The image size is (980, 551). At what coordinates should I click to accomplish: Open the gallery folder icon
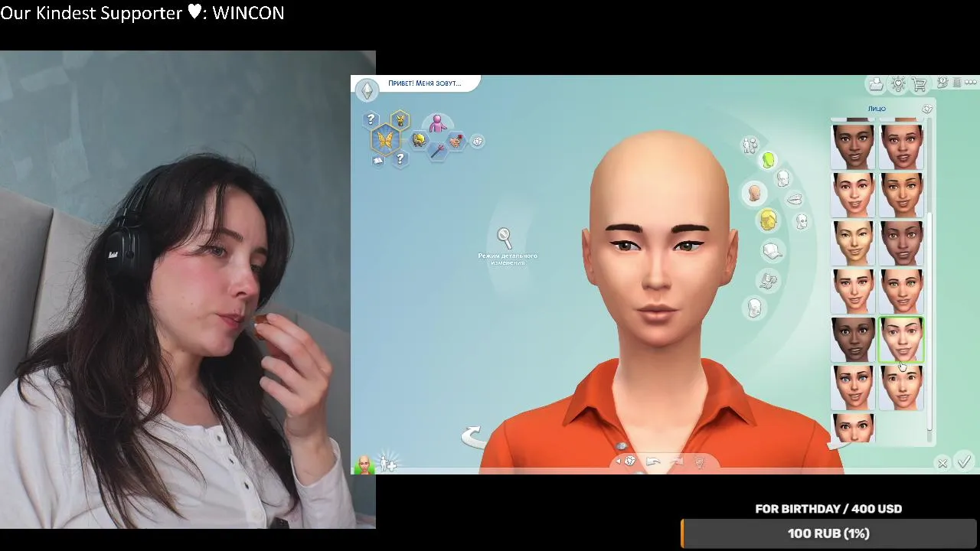tap(876, 84)
